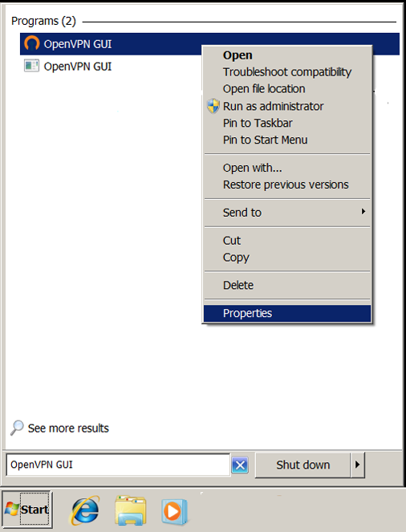
Task: Choose Troubleshoot compatibility entry
Action: pyautogui.click(x=287, y=72)
